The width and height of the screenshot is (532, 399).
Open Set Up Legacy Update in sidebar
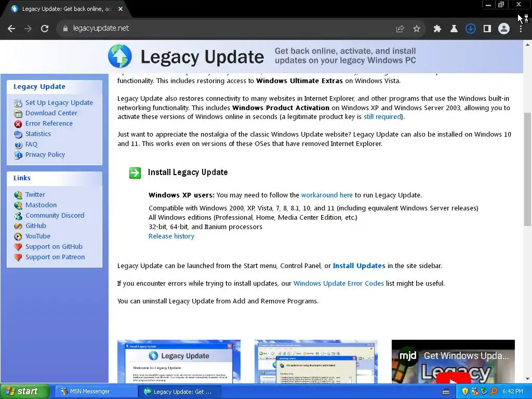point(59,102)
